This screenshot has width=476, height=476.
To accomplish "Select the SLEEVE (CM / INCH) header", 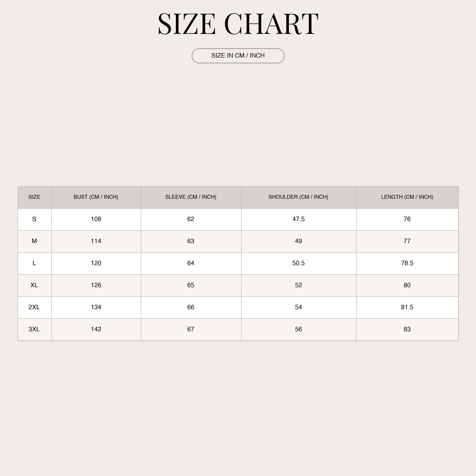I will [191, 197].
